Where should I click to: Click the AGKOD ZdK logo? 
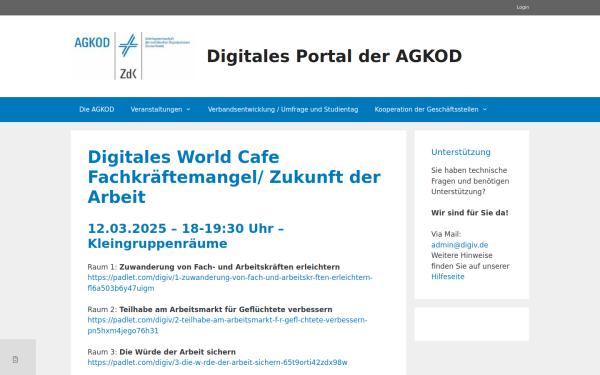[133, 56]
